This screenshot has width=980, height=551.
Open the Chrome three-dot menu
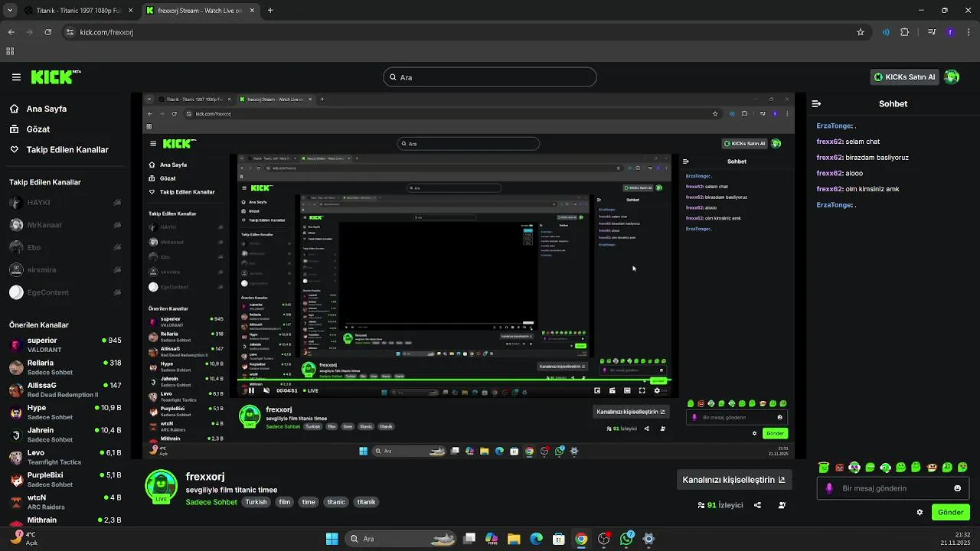point(969,32)
